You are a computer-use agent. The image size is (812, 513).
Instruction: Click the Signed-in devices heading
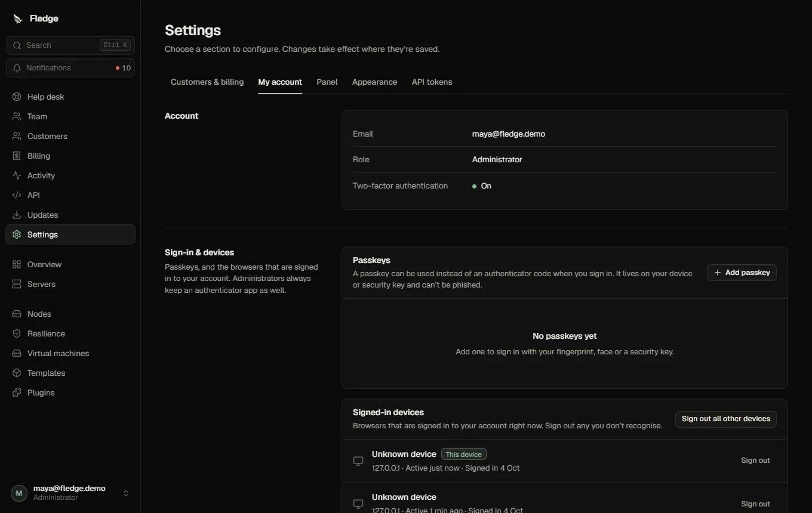point(388,412)
